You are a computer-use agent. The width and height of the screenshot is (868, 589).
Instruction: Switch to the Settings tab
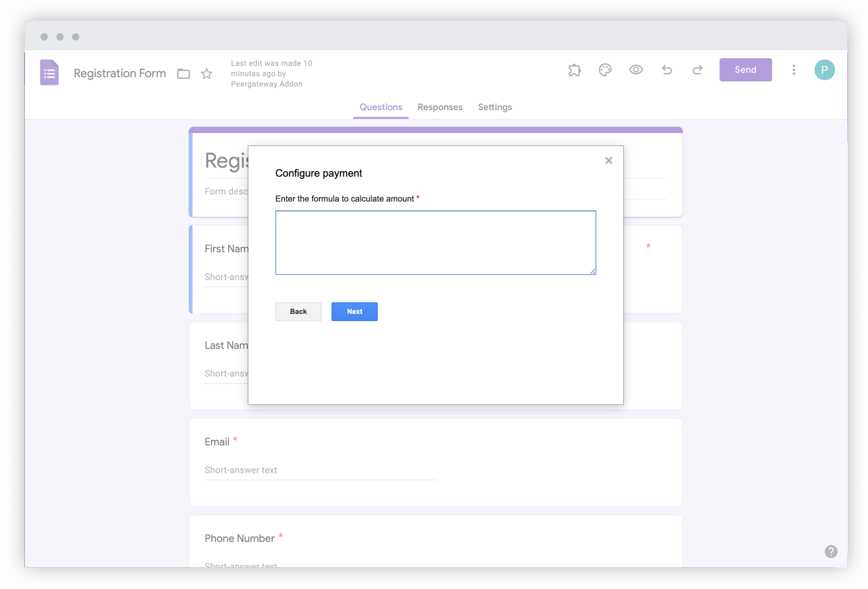click(495, 107)
